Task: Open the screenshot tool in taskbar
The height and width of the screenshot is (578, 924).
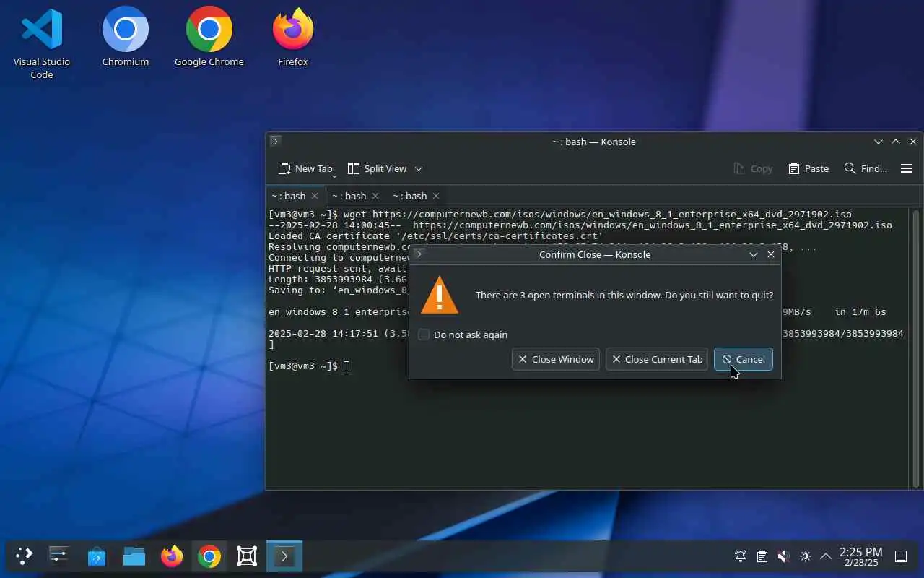Action: [247, 556]
